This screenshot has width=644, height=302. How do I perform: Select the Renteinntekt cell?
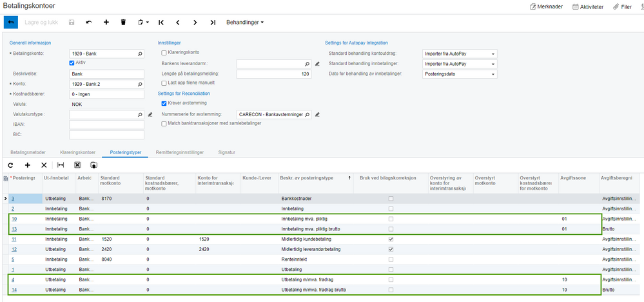316,259
